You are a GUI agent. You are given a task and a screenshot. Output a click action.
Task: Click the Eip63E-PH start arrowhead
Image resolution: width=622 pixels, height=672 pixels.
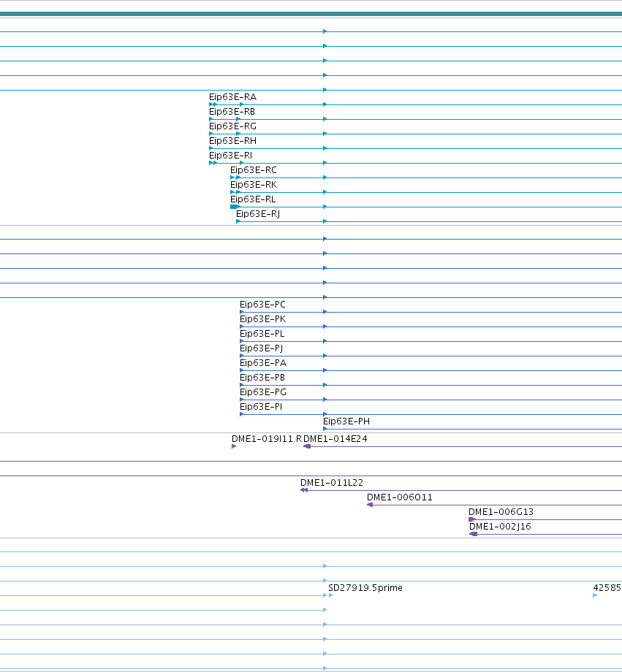325,429
